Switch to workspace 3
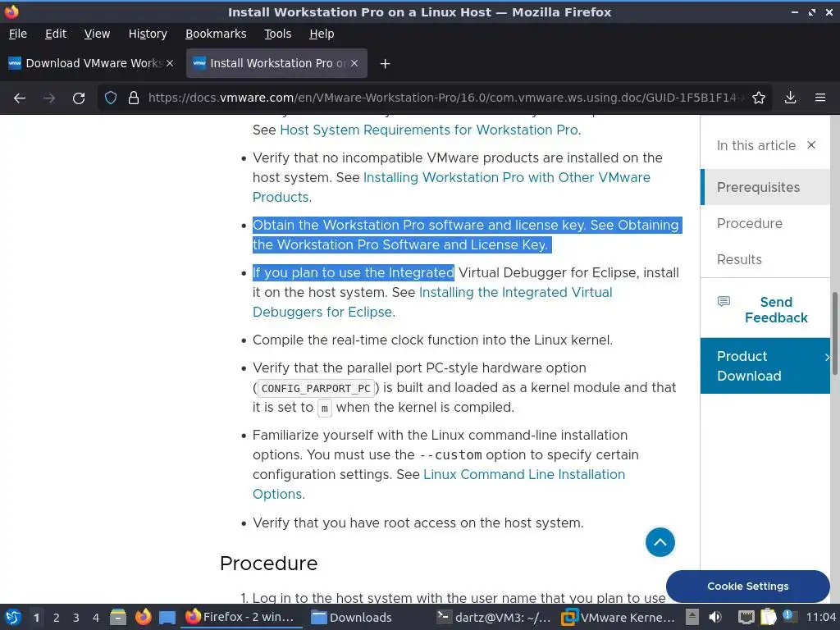 coord(76,618)
